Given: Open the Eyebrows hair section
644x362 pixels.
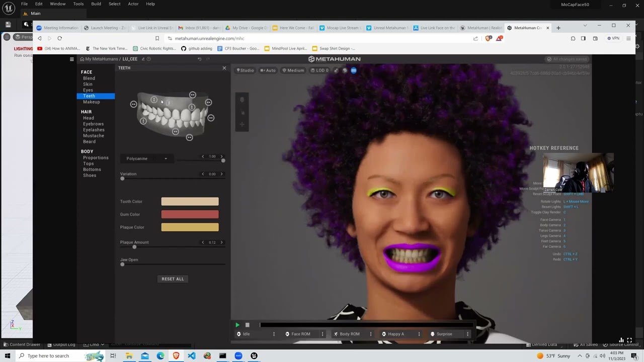Looking at the screenshot, I should [93, 124].
